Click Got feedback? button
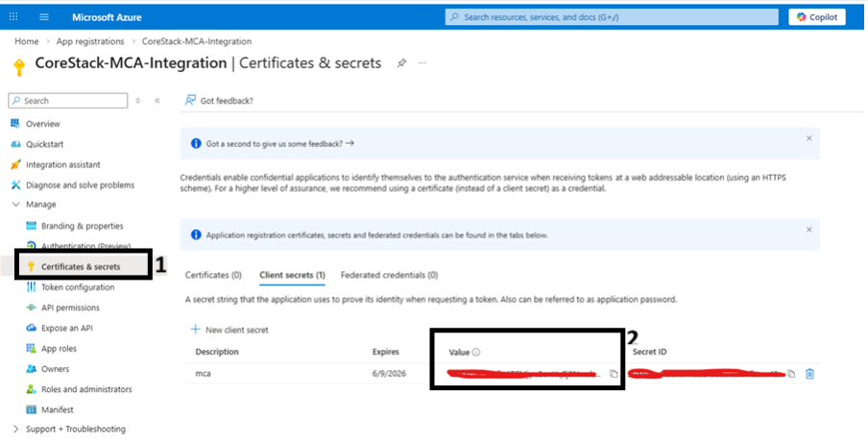Screen dimensions: 868x444 tap(219, 101)
